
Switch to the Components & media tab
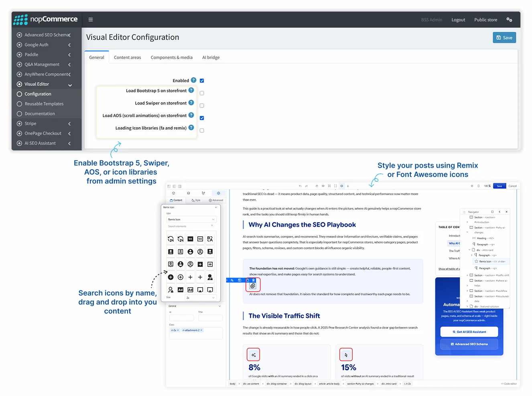(172, 57)
